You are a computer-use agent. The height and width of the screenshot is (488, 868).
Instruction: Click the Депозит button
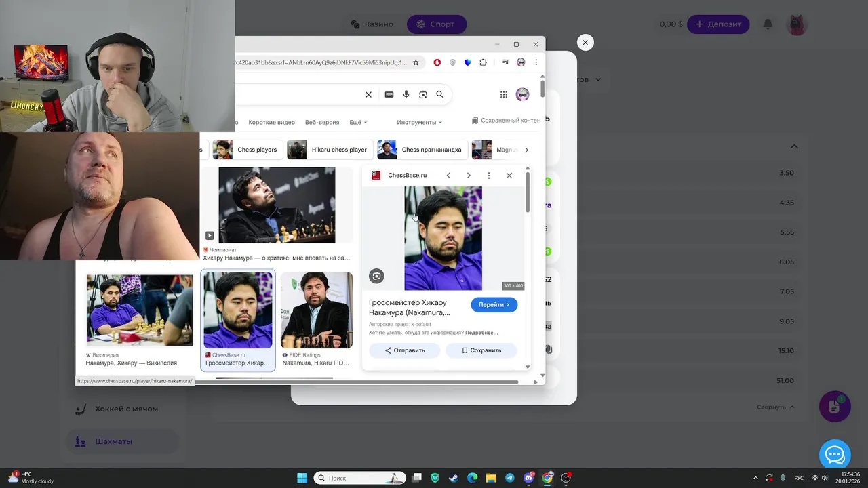718,24
